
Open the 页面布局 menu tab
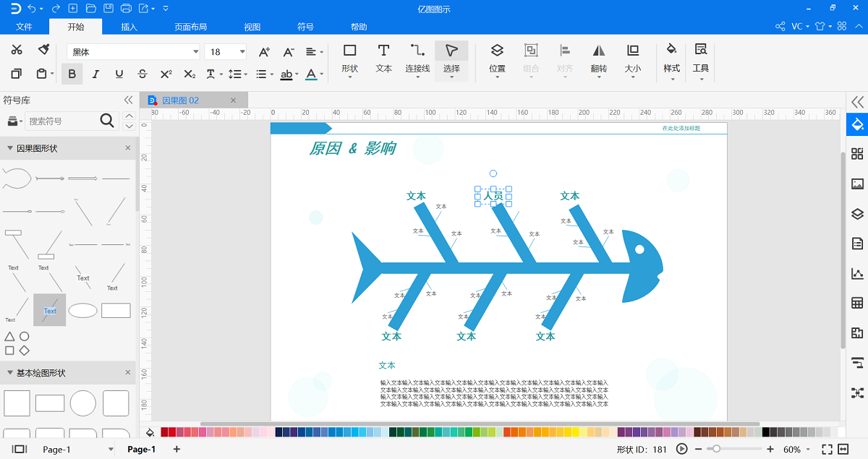click(192, 26)
